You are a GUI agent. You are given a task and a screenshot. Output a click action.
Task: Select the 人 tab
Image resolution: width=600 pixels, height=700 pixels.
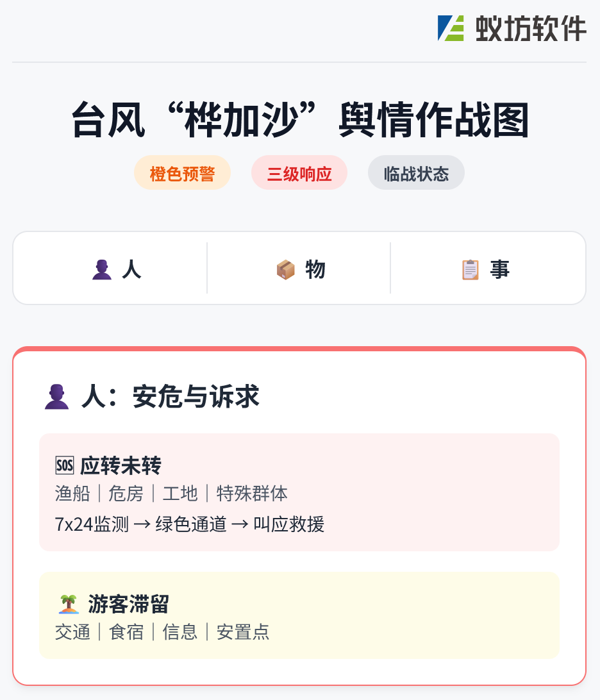(x=116, y=269)
